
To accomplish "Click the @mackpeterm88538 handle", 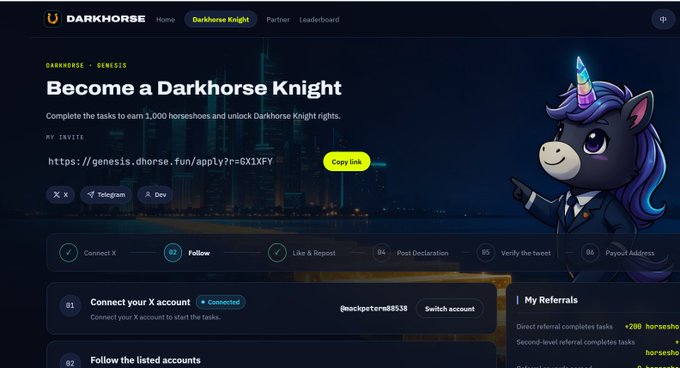I will (x=374, y=309).
